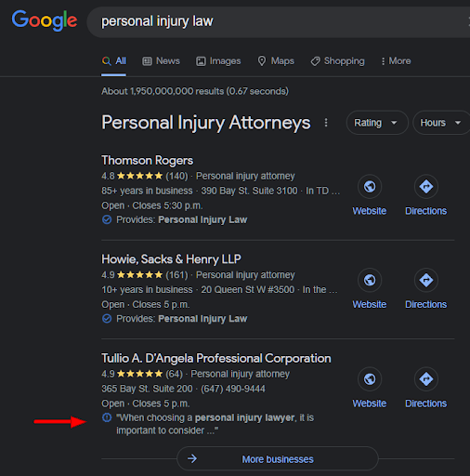Click the search box containing personal injury law
The width and height of the screenshot is (470, 476).
point(279,22)
